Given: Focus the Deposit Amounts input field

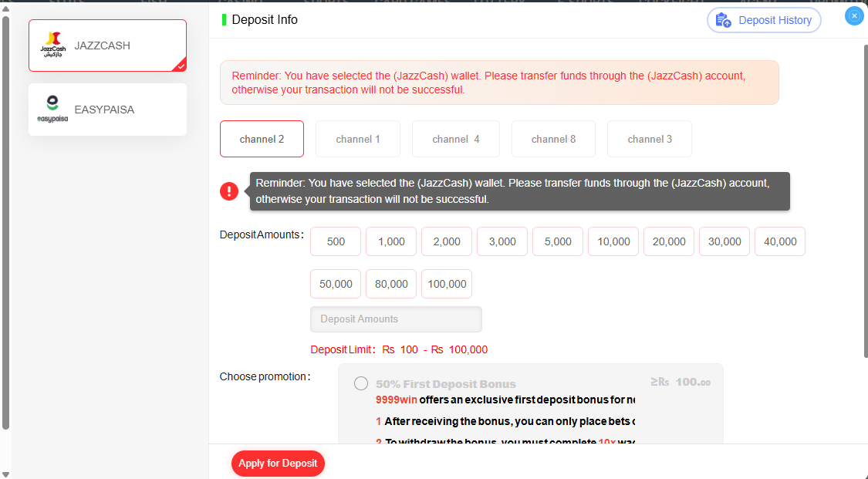Looking at the screenshot, I should click(x=396, y=319).
